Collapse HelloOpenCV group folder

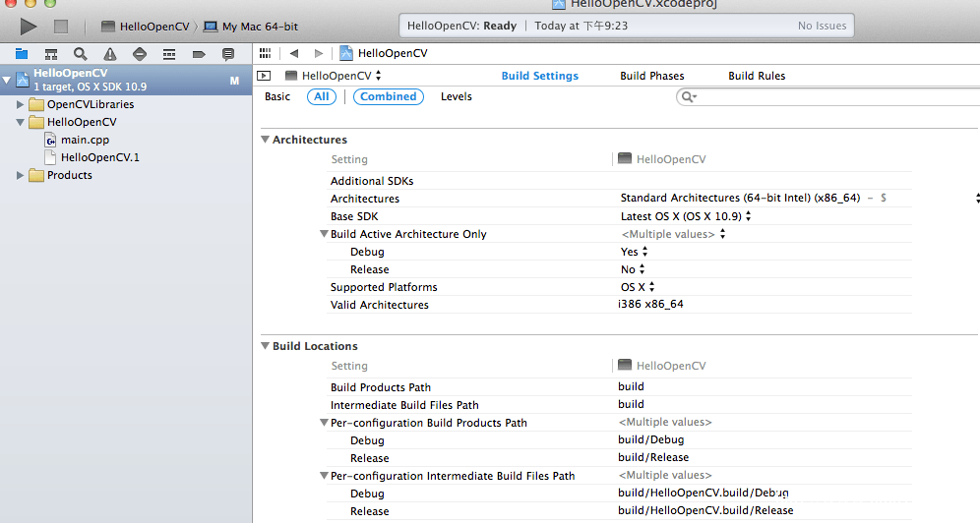[20, 122]
